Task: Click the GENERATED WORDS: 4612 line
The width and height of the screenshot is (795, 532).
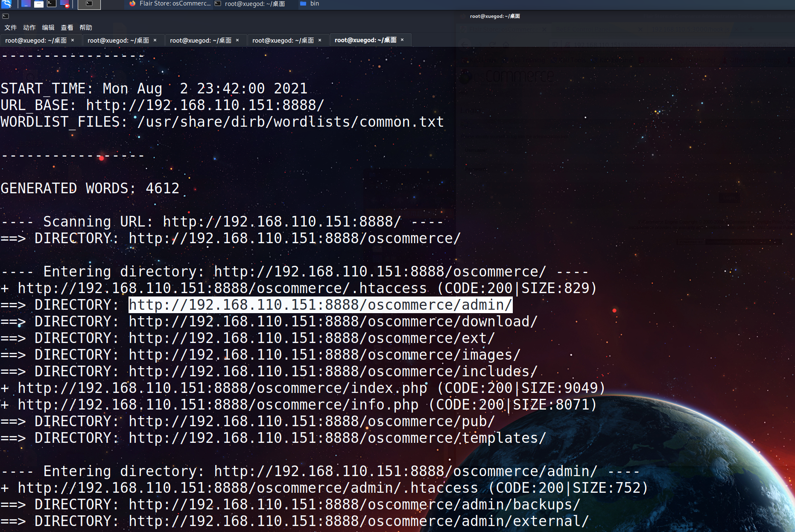Action: (90, 189)
